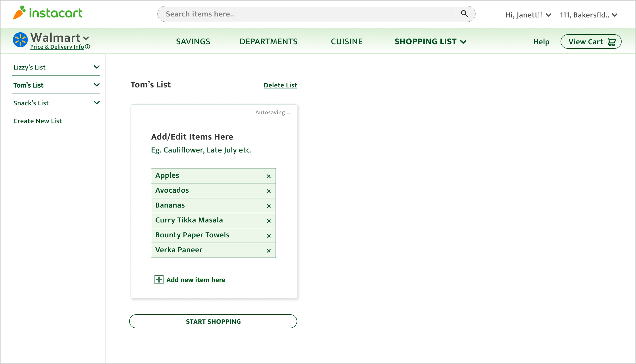
Task: Expand Snack's List chevron
Action: (x=96, y=103)
